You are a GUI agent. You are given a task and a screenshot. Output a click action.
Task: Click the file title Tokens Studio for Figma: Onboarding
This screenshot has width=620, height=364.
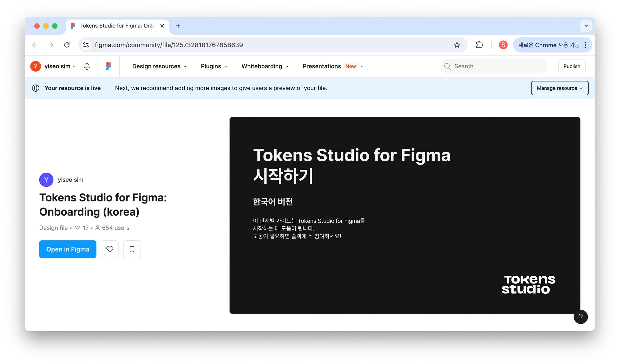tap(103, 205)
